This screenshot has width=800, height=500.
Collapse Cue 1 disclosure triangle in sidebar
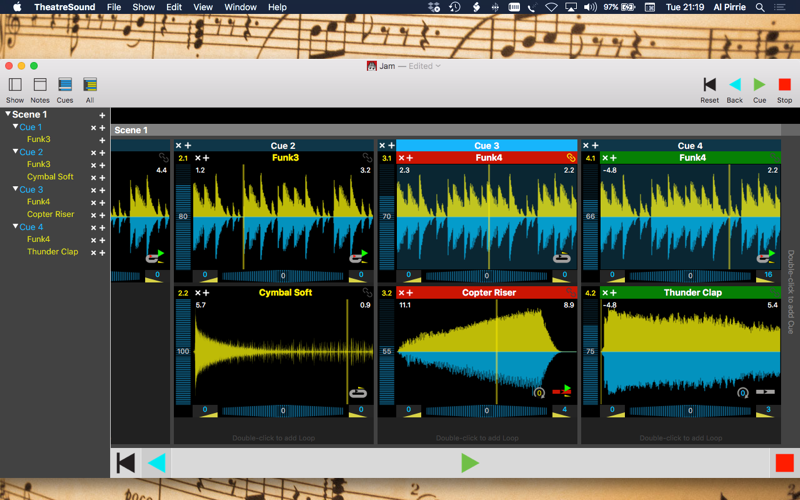(x=15, y=126)
